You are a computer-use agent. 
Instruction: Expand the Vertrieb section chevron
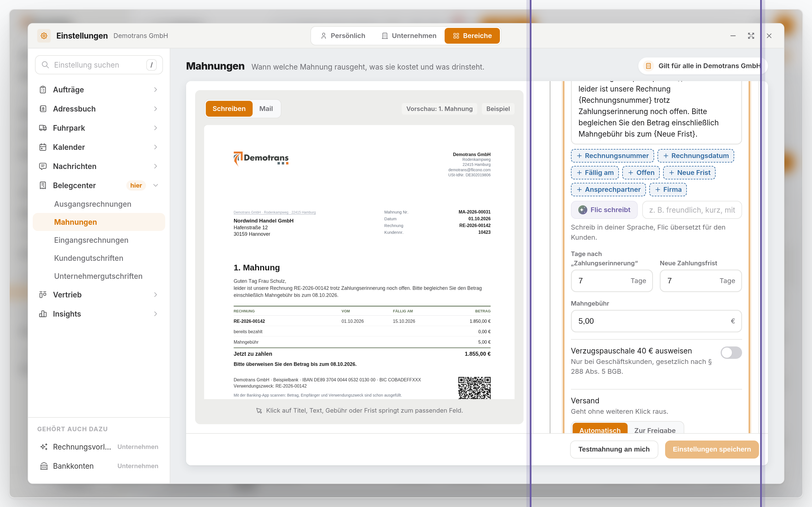[155, 294]
